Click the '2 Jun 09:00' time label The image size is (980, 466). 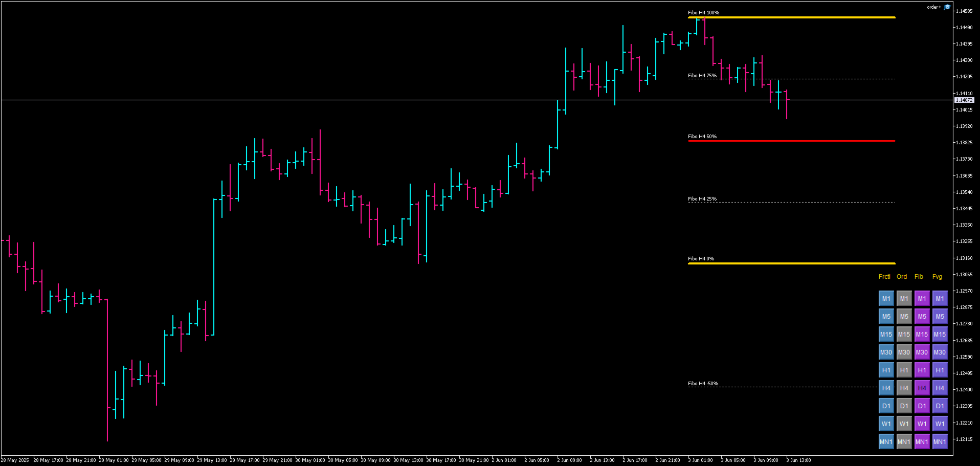coord(569,460)
